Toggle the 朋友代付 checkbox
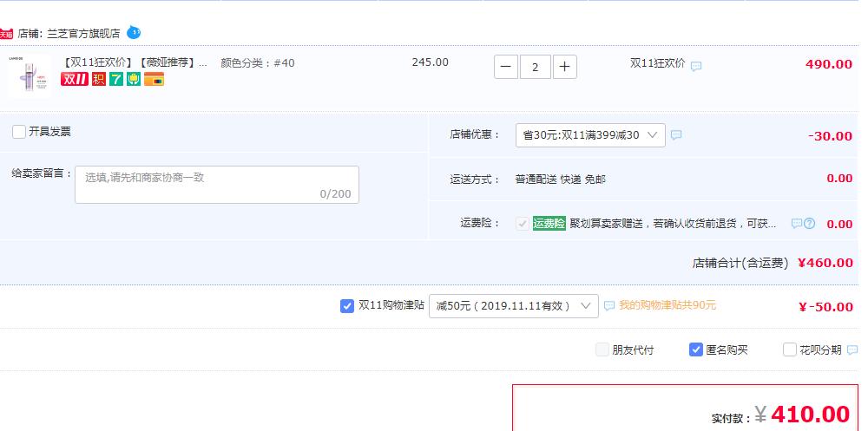 [602, 349]
